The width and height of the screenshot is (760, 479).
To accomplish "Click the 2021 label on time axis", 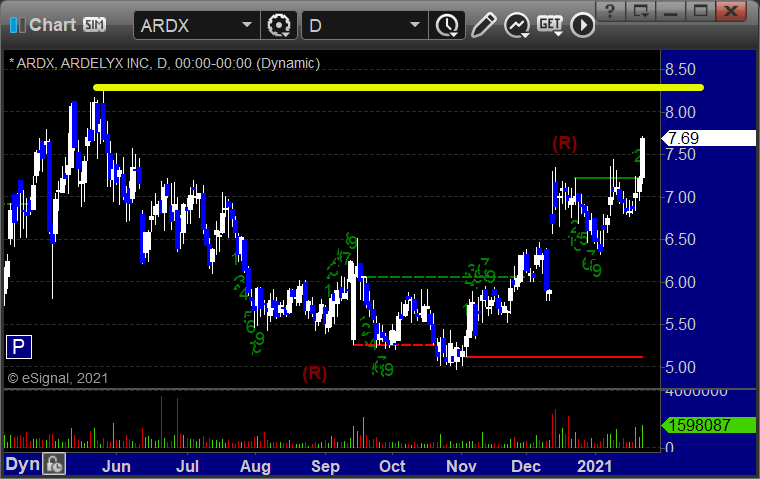I will click(595, 466).
